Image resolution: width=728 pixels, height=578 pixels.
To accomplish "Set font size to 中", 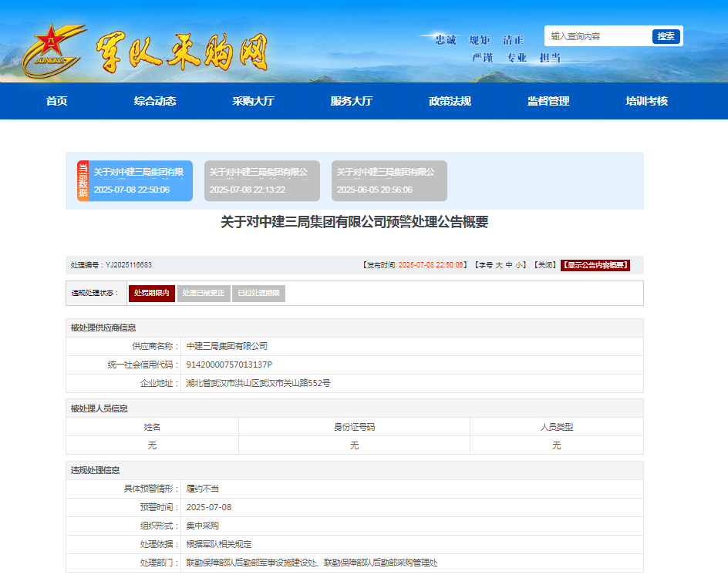I will (x=509, y=265).
